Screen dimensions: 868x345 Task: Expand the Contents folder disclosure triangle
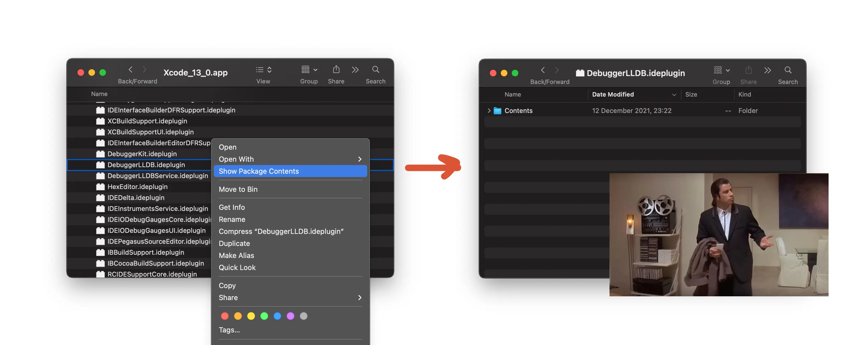[x=489, y=111]
